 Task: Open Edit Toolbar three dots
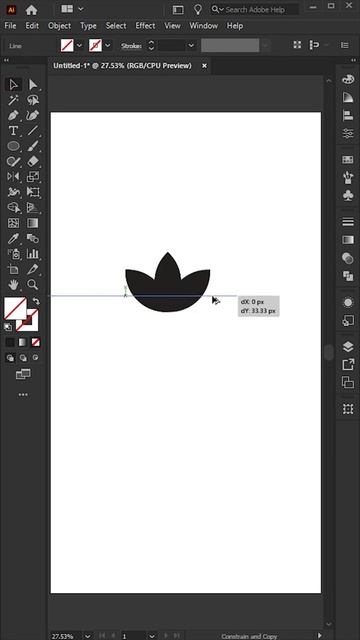(23, 395)
